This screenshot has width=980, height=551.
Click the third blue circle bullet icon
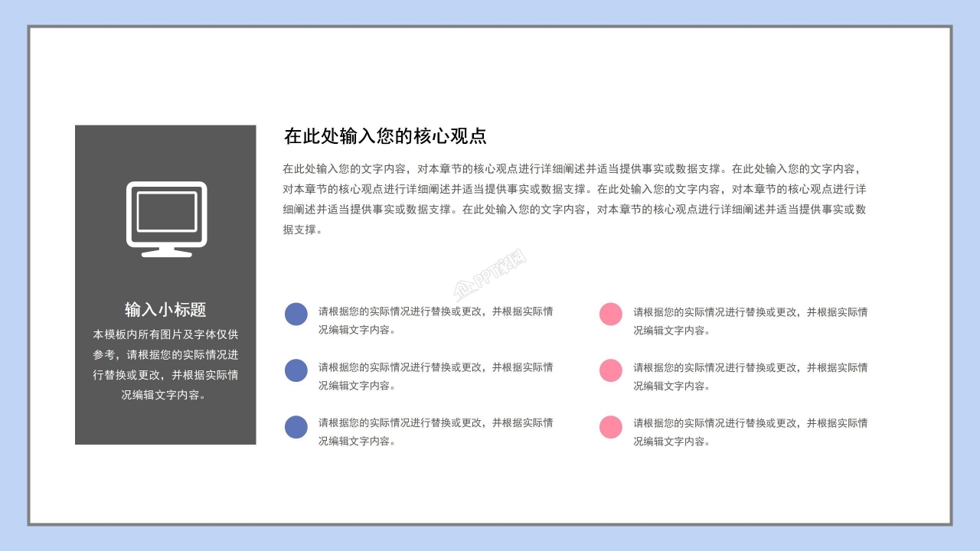296,427
